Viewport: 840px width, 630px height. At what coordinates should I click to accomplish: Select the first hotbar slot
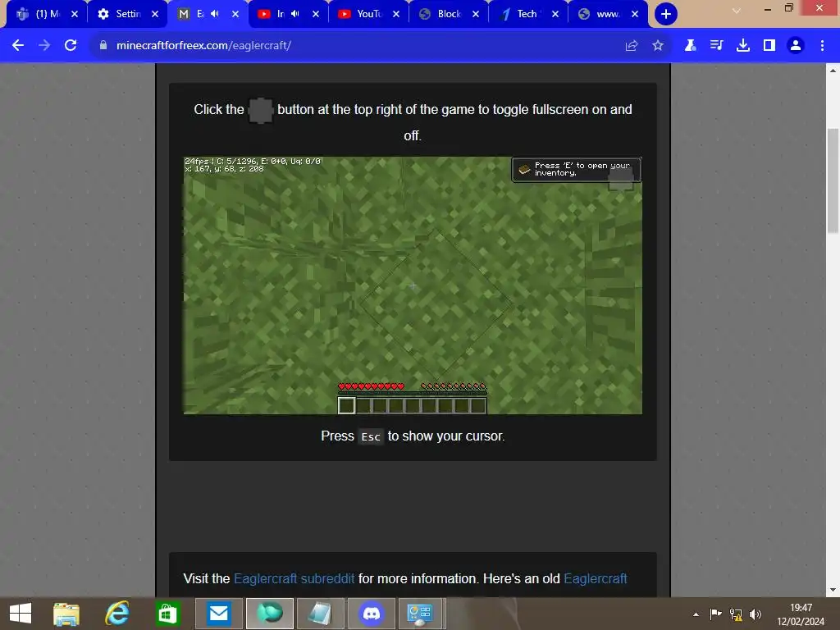pyautogui.click(x=347, y=405)
